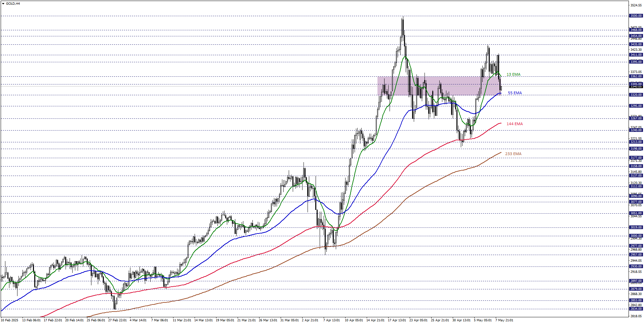Click the 17 Feb 22:01 time label
644x324 pixels.
[x=53, y=320]
